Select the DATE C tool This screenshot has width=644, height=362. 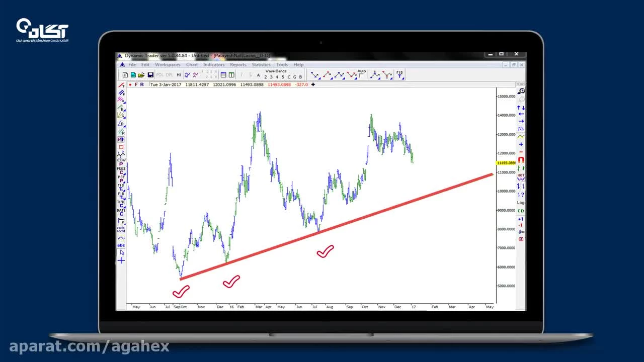pyautogui.click(x=121, y=212)
